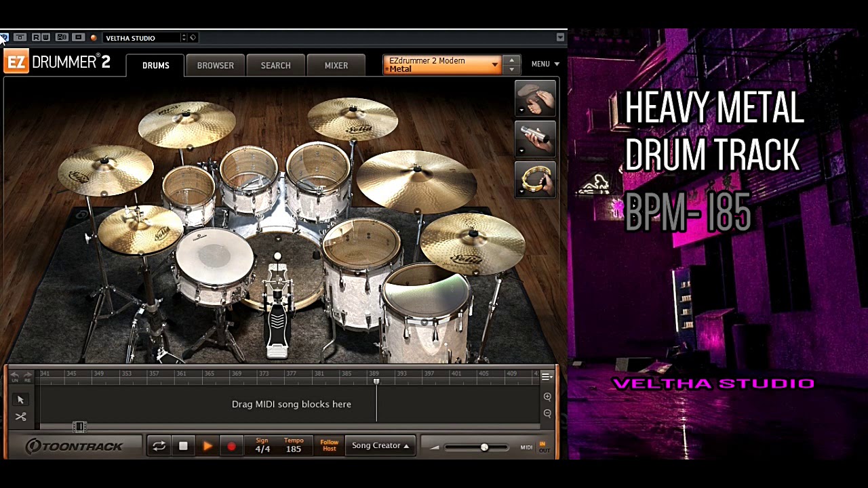Image resolution: width=868 pixels, height=488 pixels.
Task: Select next kit preset with down arrow
Action: pyautogui.click(x=512, y=69)
